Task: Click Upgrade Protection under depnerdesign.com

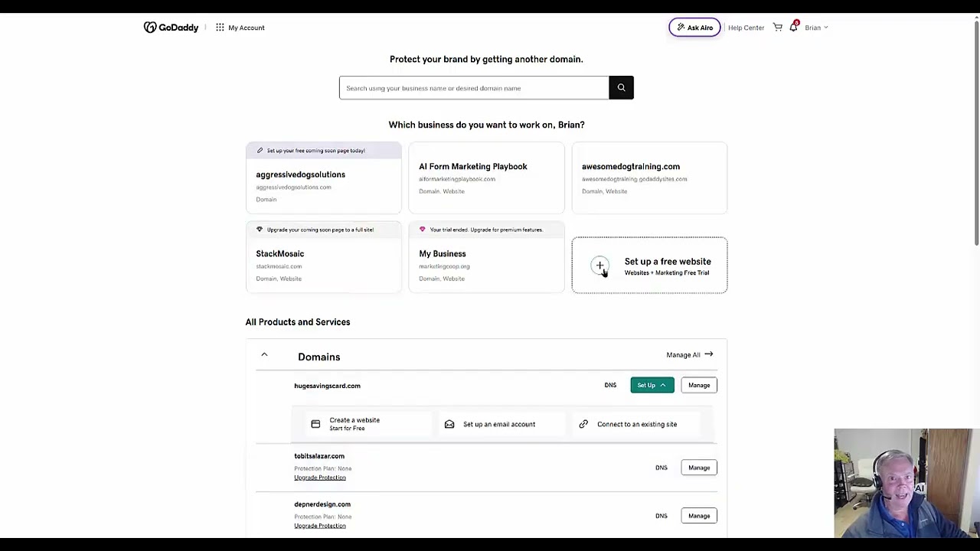Action: [x=320, y=526]
